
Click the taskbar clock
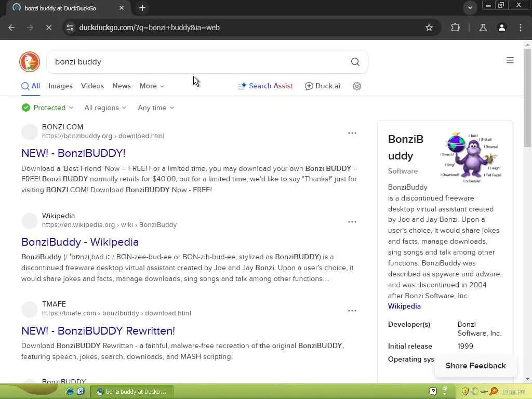pyautogui.click(x=513, y=391)
